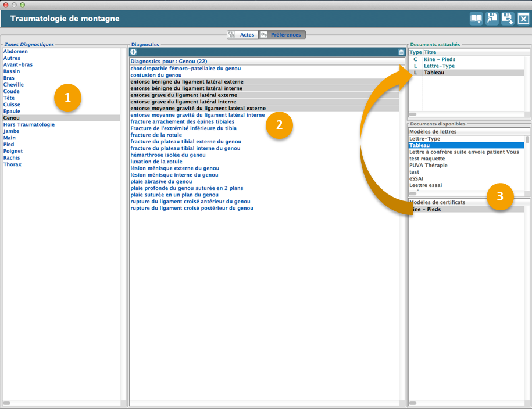Choose 'PUVA Thérapie' letter template
This screenshot has height=409, width=532.
click(432, 166)
